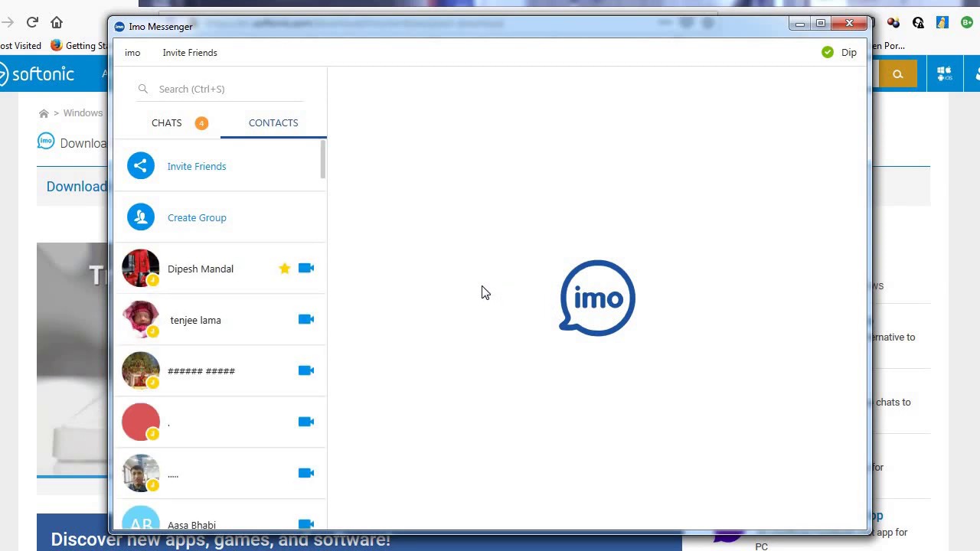
Task: Click the Create Group people icon
Action: point(141,217)
